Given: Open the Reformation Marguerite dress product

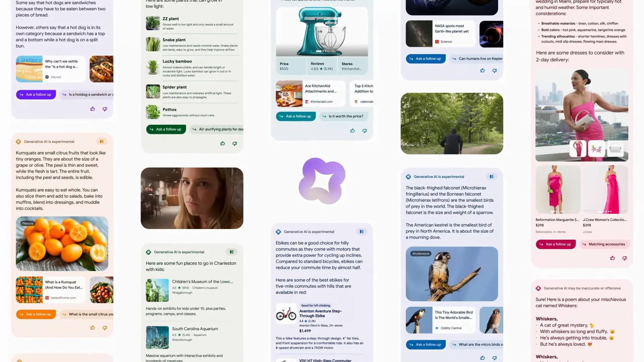Looking at the screenshot, I should pos(557,189).
